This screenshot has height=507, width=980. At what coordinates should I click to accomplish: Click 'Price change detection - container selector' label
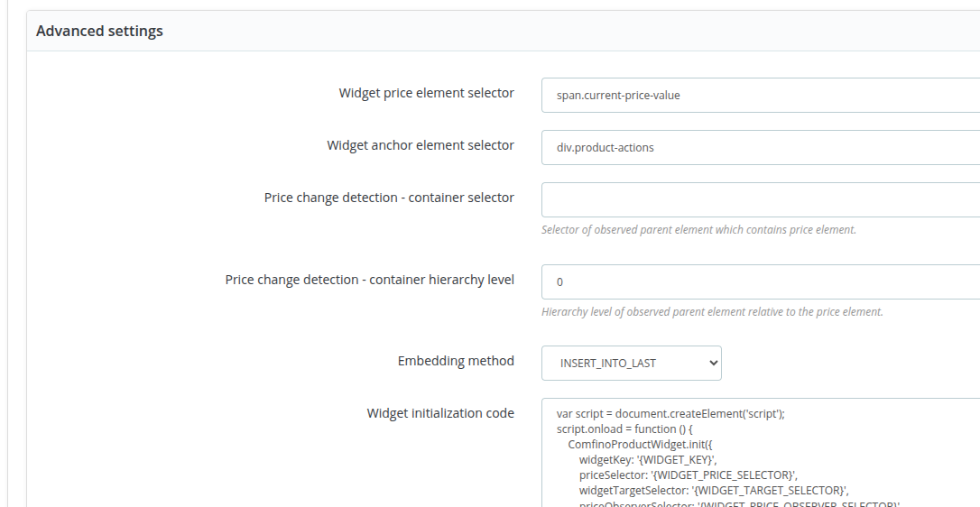[389, 198]
